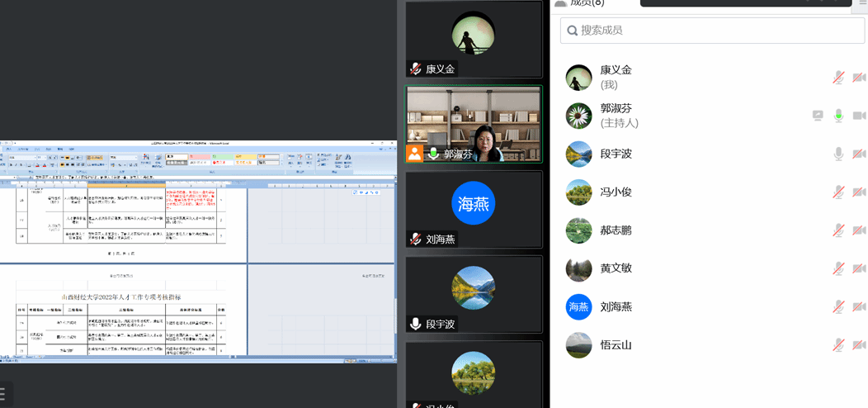Toggle 悟云山's muted microphone icon

click(x=838, y=344)
